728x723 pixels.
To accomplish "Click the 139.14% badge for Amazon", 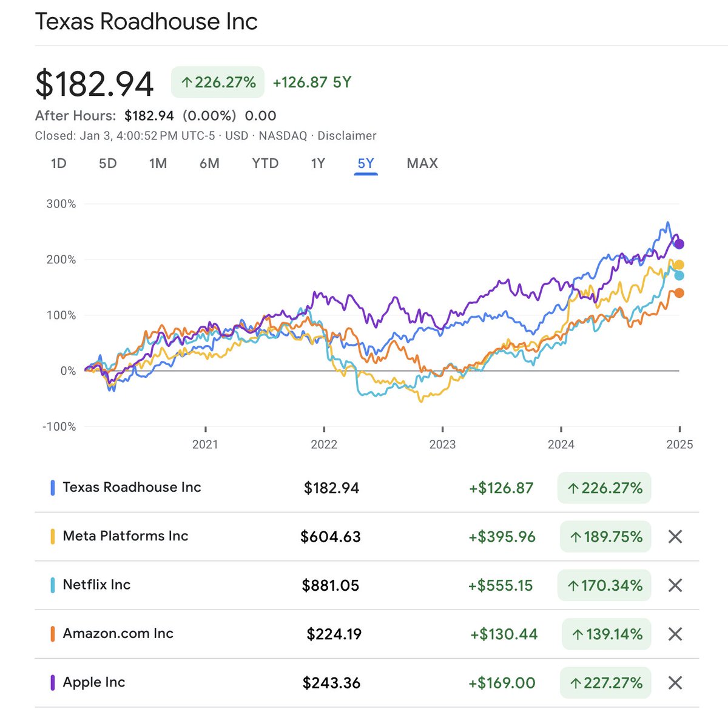I will (x=606, y=634).
